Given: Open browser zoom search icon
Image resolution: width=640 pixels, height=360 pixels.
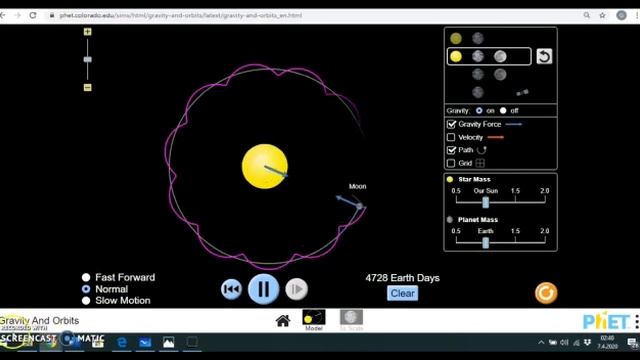Looking at the screenshot, I should tap(587, 15).
